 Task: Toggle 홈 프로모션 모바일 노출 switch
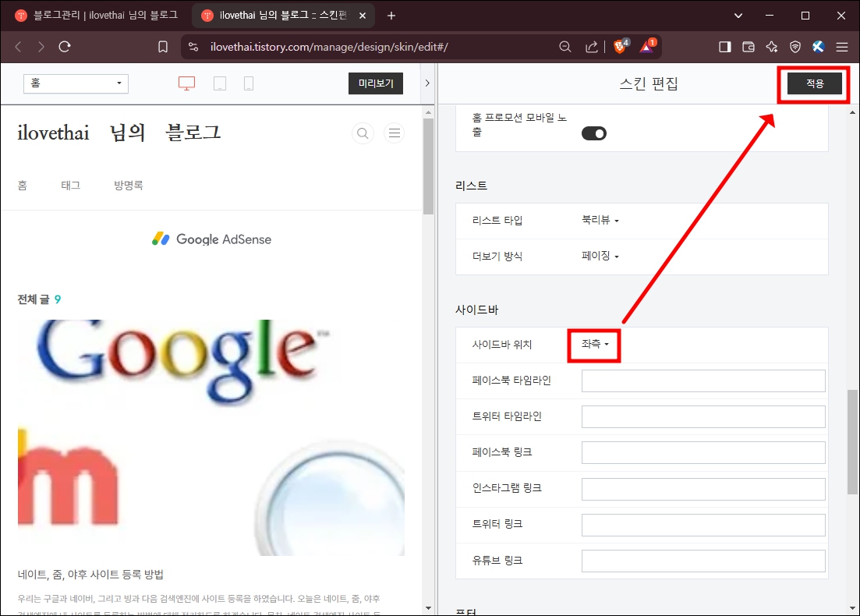pos(594,133)
